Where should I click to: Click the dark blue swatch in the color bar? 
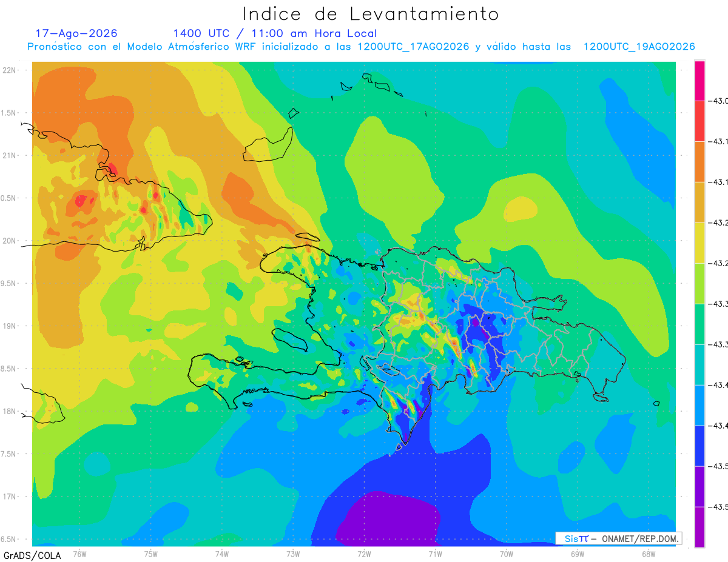click(x=699, y=446)
